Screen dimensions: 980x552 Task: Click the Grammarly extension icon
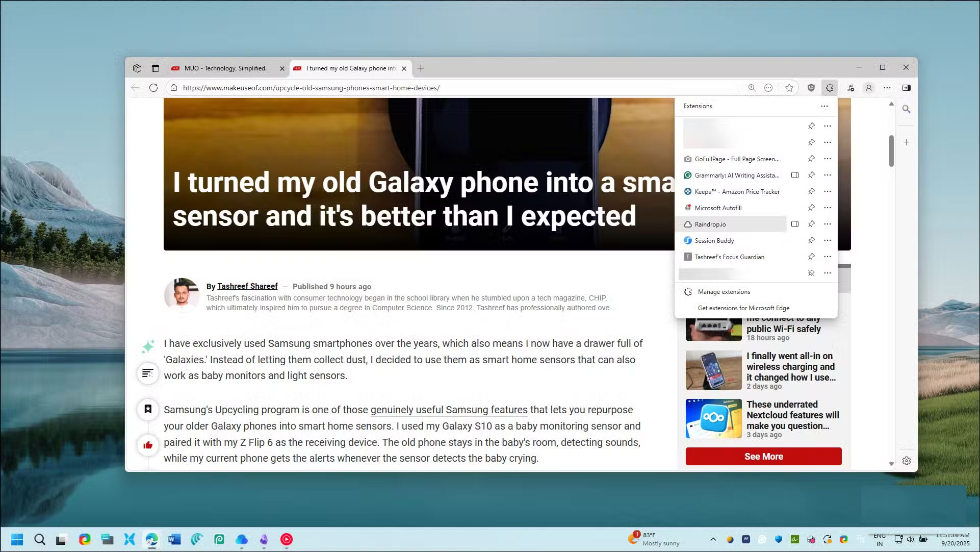point(687,175)
